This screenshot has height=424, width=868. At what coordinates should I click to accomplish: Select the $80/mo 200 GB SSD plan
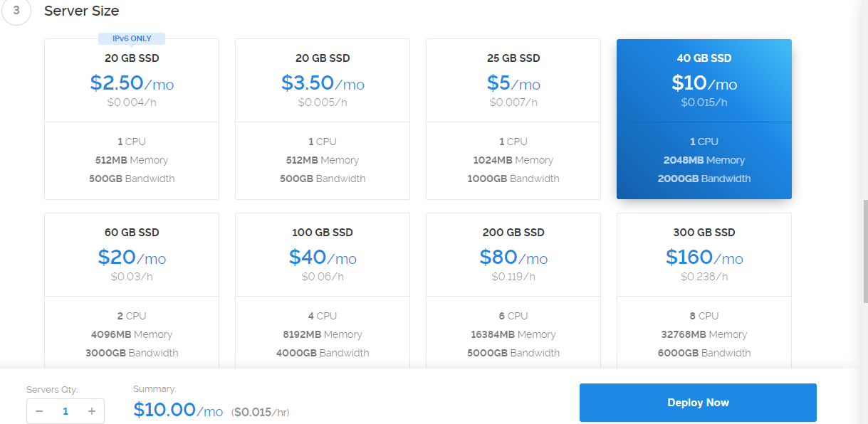[513, 257]
